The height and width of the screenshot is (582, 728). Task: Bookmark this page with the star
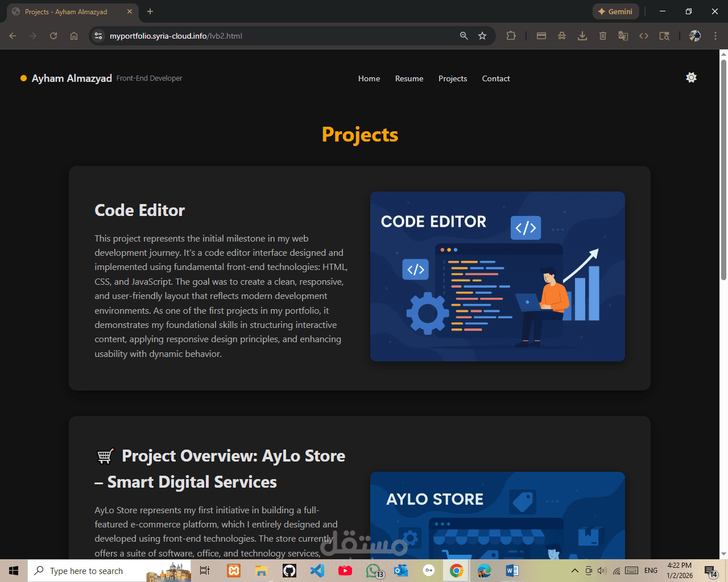click(482, 36)
